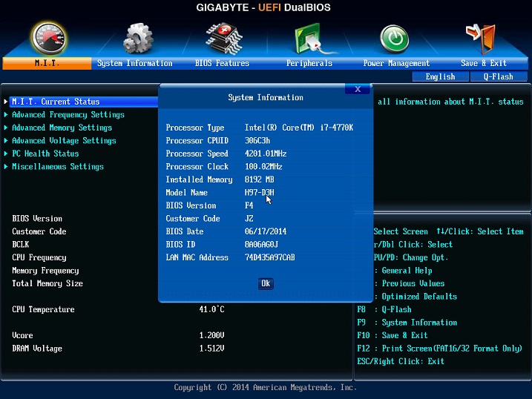Viewport: 532px width, 399px height.
Task: Close the System Information dialog with X
Action: click(x=358, y=89)
